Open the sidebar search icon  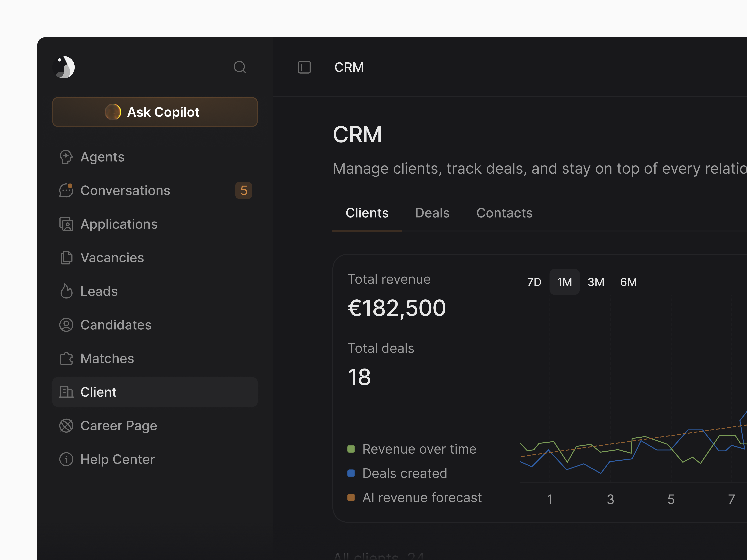pyautogui.click(x=240, y=67)
